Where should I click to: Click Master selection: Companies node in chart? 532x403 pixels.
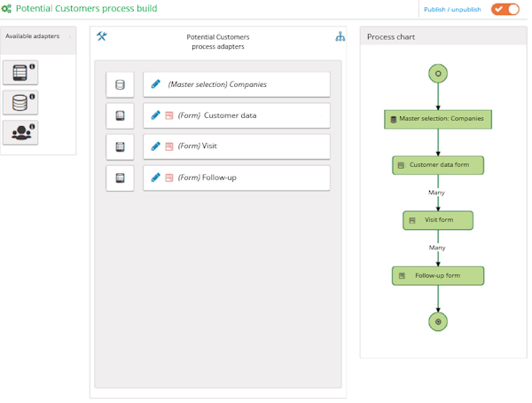coord(438,119)
